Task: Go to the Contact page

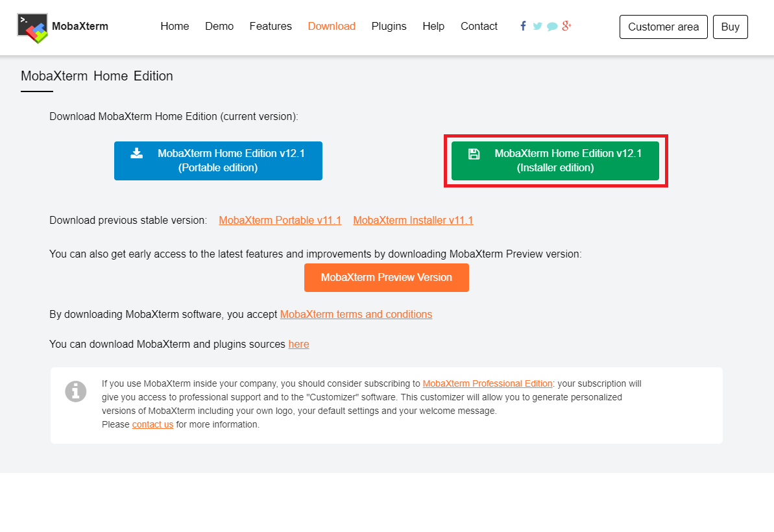Action: click(479, 26)
